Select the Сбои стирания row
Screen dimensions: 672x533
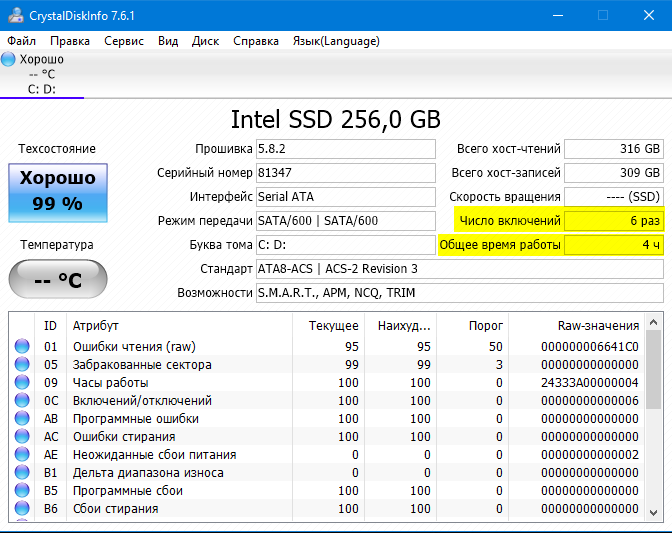[327, 508]
